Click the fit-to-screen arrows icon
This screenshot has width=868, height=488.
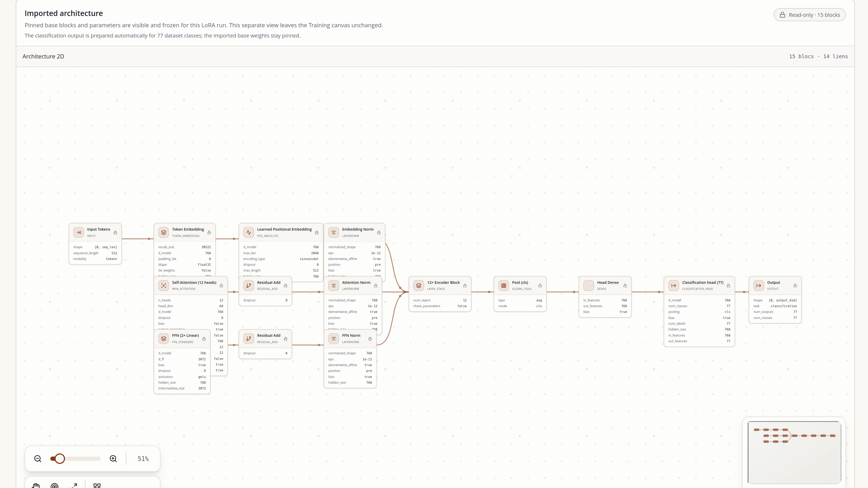[x=73, y=485]
